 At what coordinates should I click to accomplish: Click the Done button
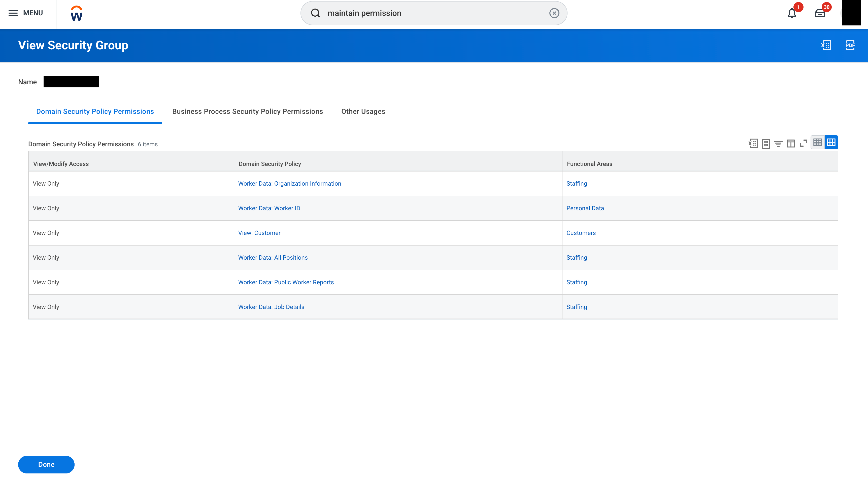click(x=46, y=465)
